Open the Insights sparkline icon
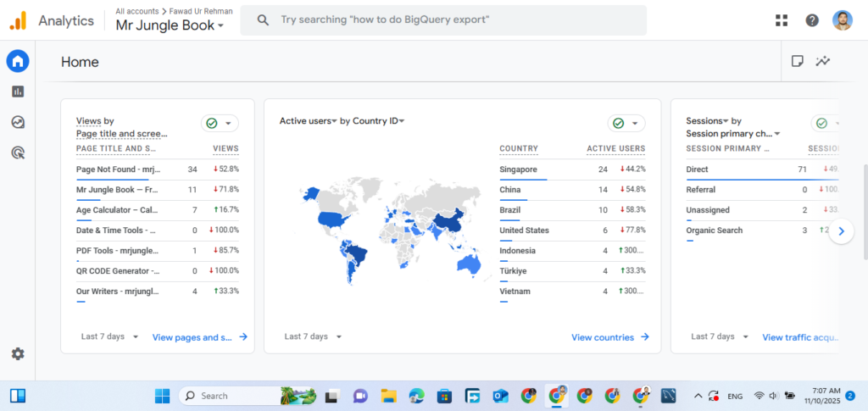The image size is (868, 411). pos(822,61)
